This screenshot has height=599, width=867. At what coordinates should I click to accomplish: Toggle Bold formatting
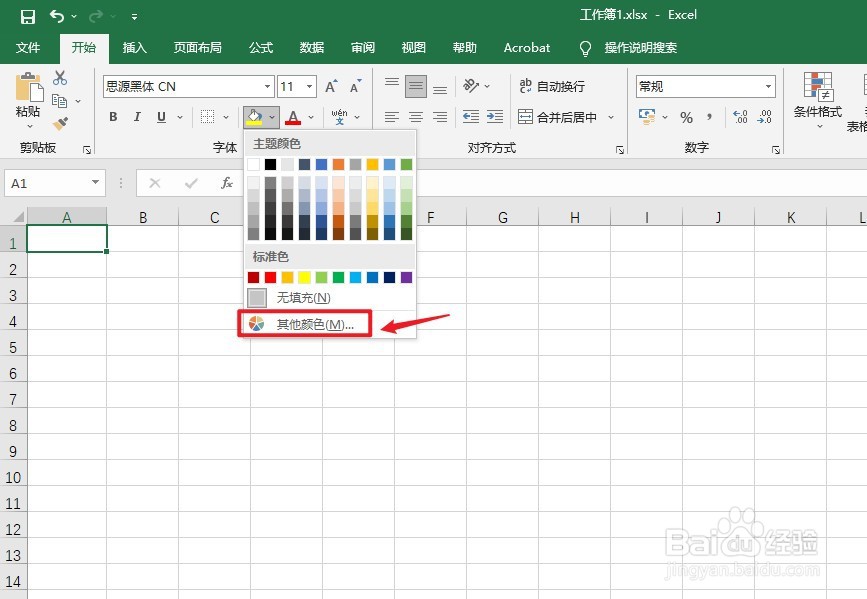[113, 117]
